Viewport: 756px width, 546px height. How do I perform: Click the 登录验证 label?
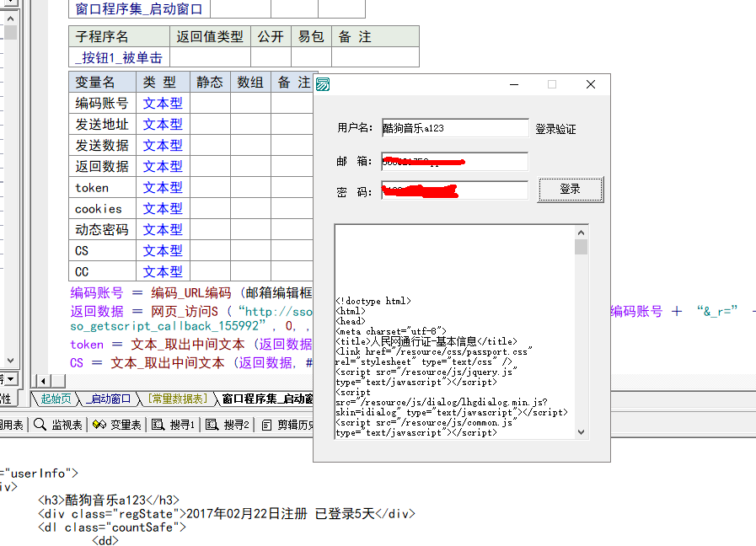[x=555, y=129]
